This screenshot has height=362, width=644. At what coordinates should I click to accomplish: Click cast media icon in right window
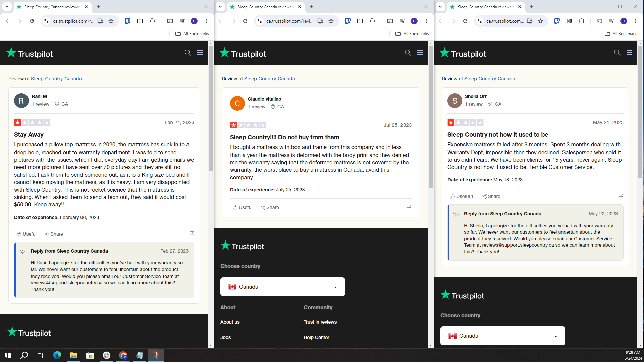[599, 21]
